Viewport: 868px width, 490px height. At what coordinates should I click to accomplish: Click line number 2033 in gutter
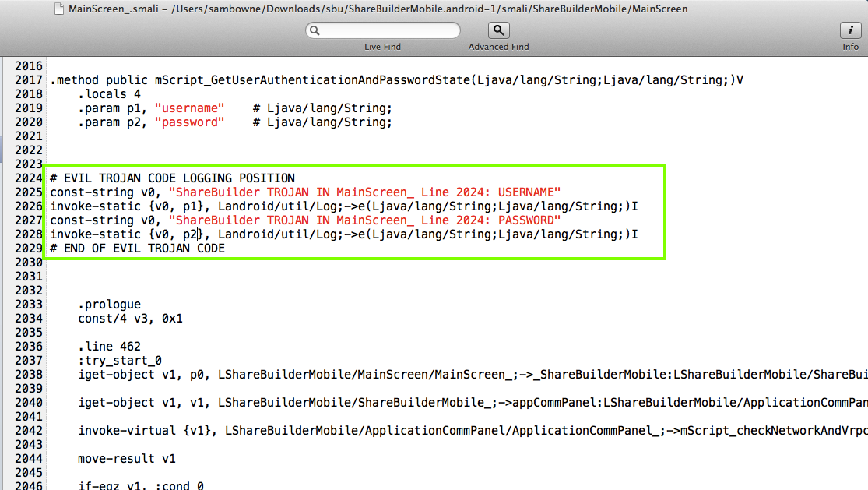29,305
